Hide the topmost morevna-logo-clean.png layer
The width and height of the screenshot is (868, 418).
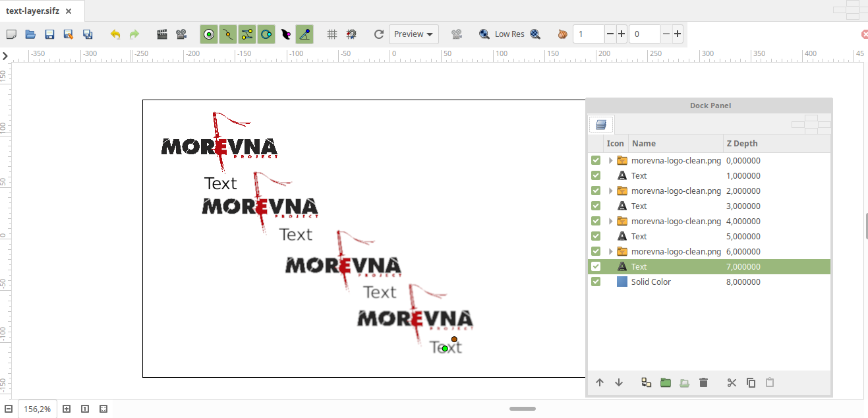(x=595, y=160)
